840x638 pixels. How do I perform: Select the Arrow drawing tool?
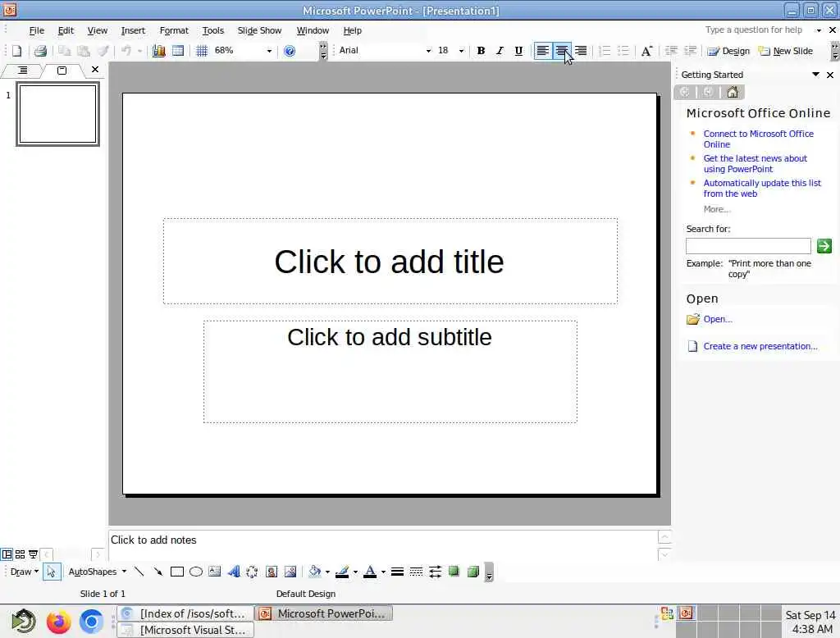[x=157, y=572]
